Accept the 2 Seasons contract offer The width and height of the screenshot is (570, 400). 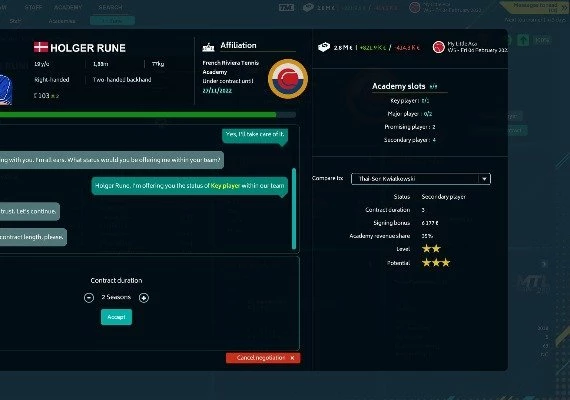coord(116,317)
